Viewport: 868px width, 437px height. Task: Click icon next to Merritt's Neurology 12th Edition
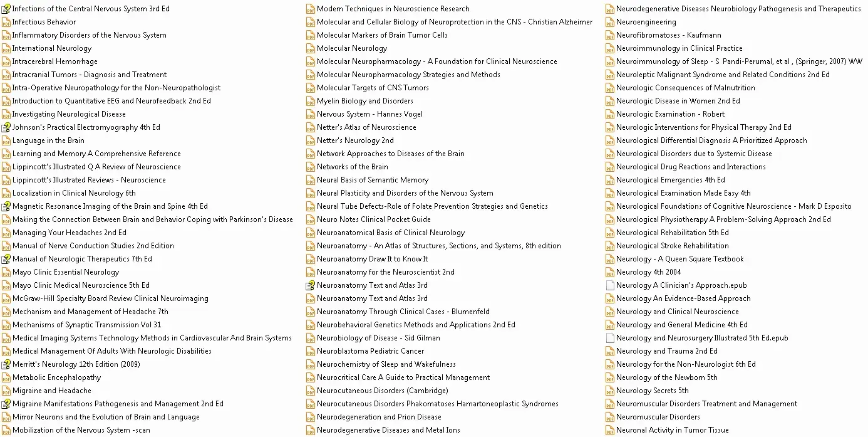(x=6, y=364)
